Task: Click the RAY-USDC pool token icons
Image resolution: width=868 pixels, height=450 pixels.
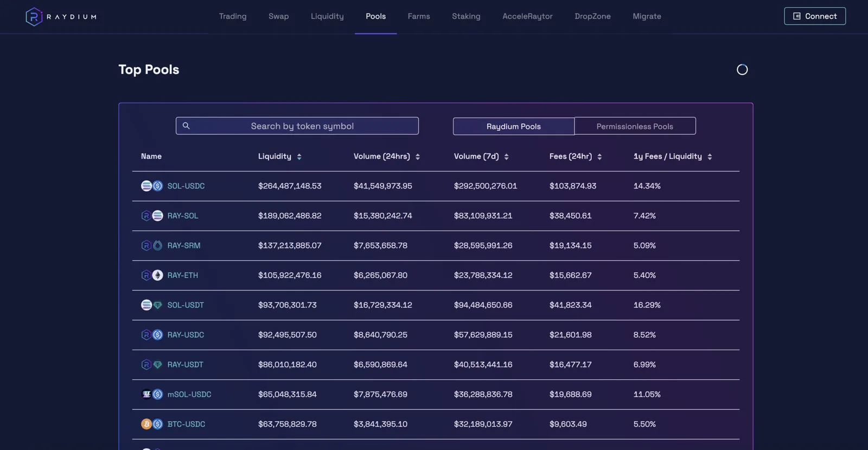Action: tap(152, 335)
